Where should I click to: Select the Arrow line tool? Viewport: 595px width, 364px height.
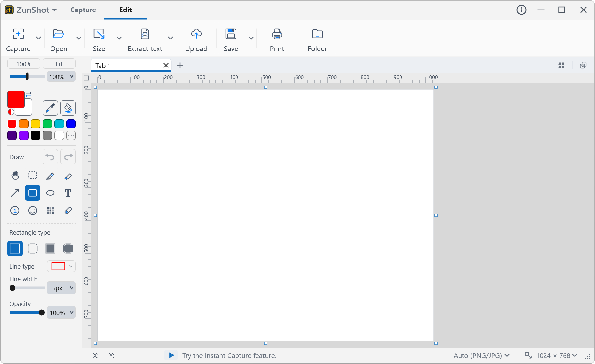point(15,193)
